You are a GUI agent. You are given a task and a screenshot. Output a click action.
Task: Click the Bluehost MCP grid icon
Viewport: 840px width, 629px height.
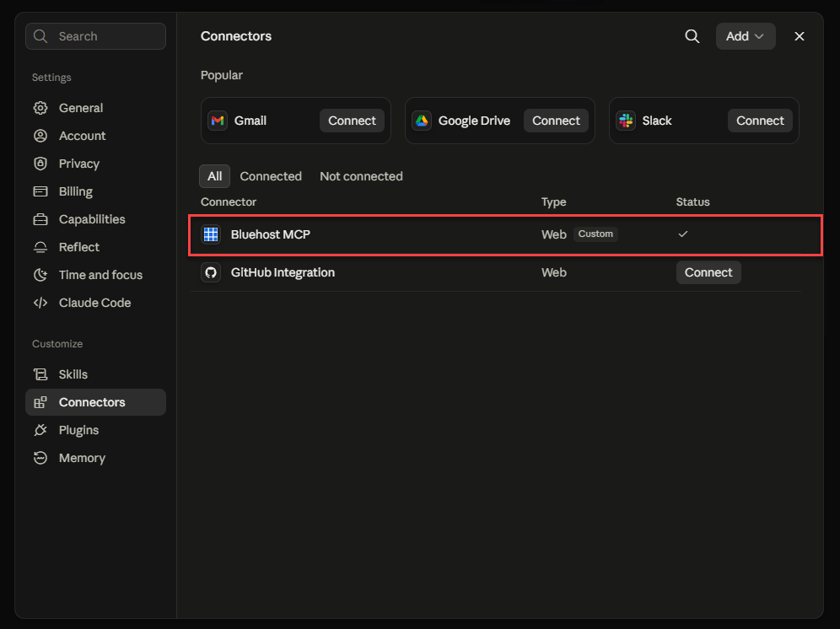point(211,234)
